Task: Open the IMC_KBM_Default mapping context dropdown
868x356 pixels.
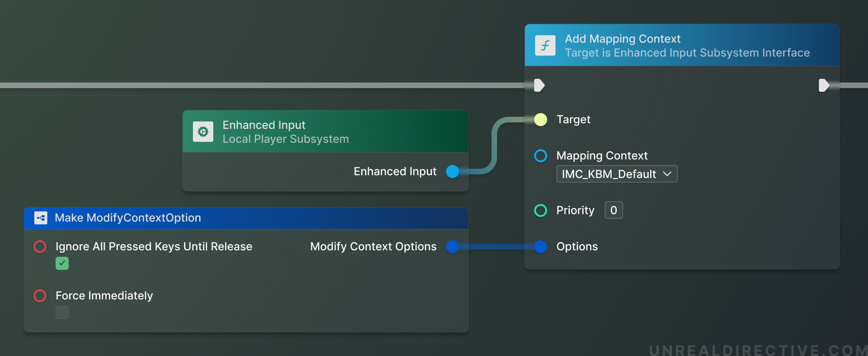Action: coord(617,174)
